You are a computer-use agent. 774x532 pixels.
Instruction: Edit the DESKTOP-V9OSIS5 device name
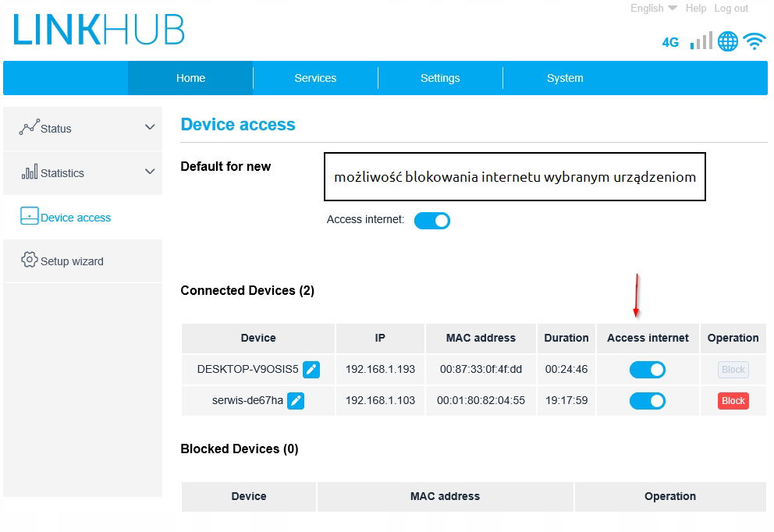point(311,369)
